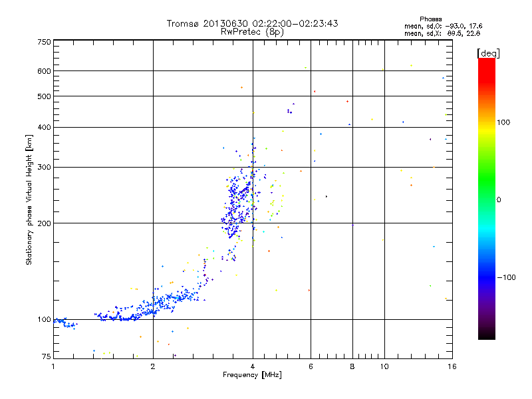
Task: Click x-axis tick label '8'
Action: click(x=352, y=366)
